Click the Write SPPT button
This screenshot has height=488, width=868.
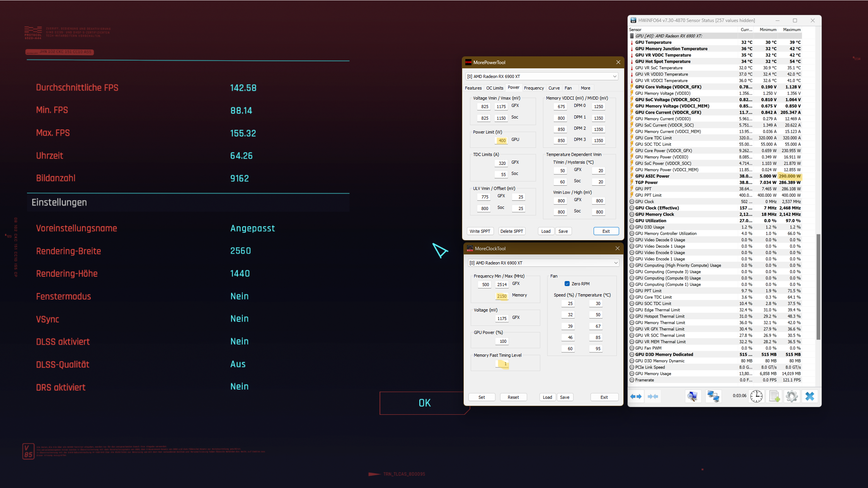pos(480,231)
